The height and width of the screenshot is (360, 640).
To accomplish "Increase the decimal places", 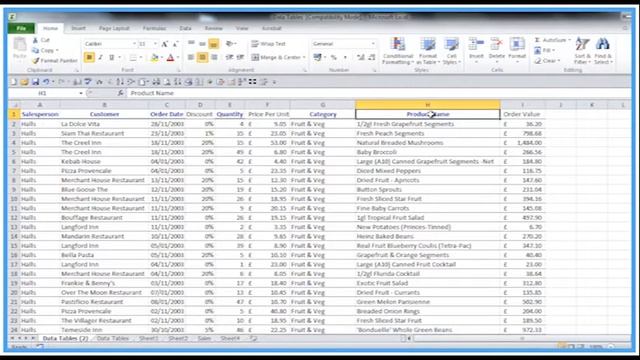I will pyautogui.click(x=360, y=58).
